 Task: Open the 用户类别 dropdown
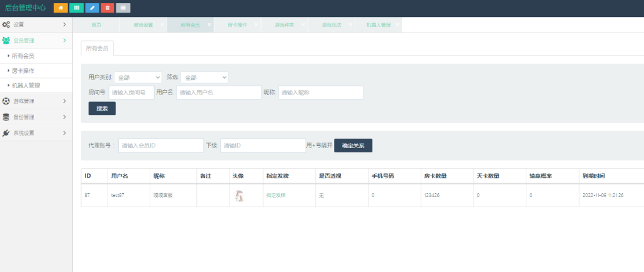coord(138,77)
